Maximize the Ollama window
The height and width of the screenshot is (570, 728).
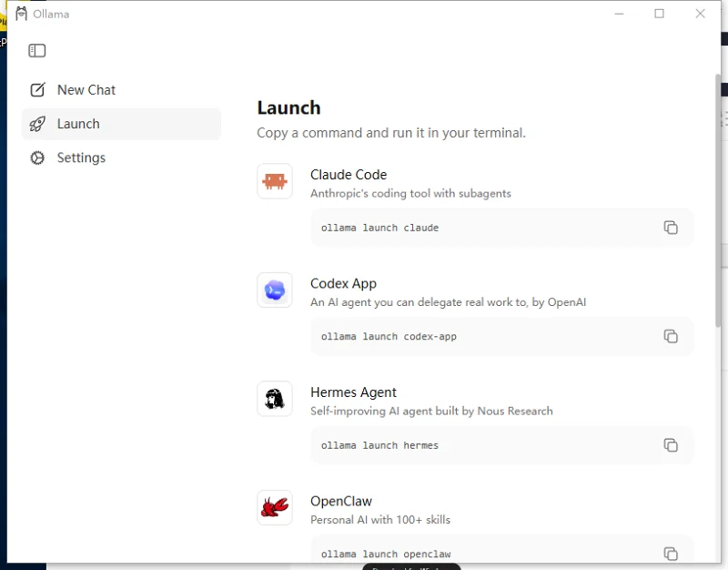click(x=659, y=14)
